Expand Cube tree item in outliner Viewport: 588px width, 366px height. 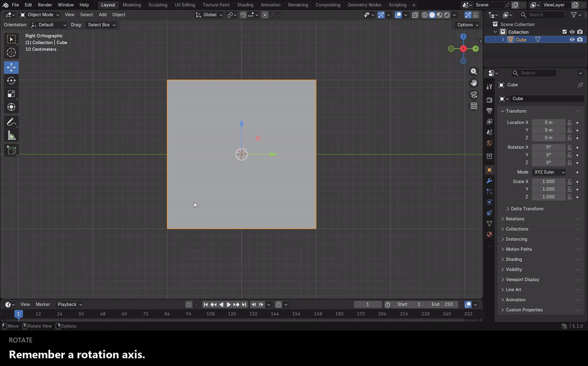(503, 40)
